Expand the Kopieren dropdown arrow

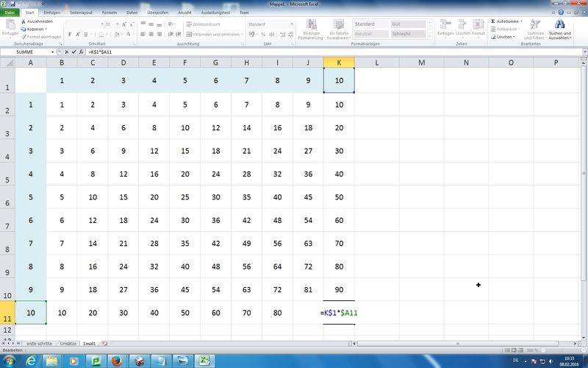pos(46,29)
